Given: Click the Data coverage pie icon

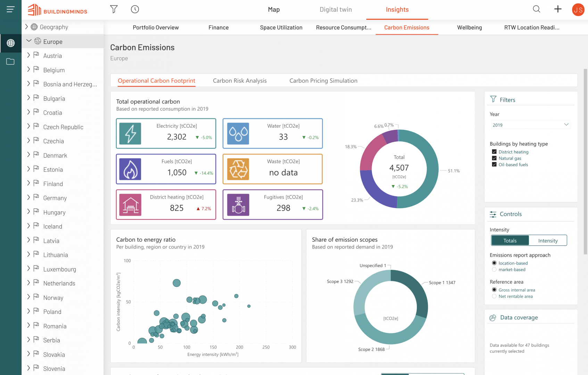Looking at the screenshot, I should pyautogui.click(x=493, y=318).
